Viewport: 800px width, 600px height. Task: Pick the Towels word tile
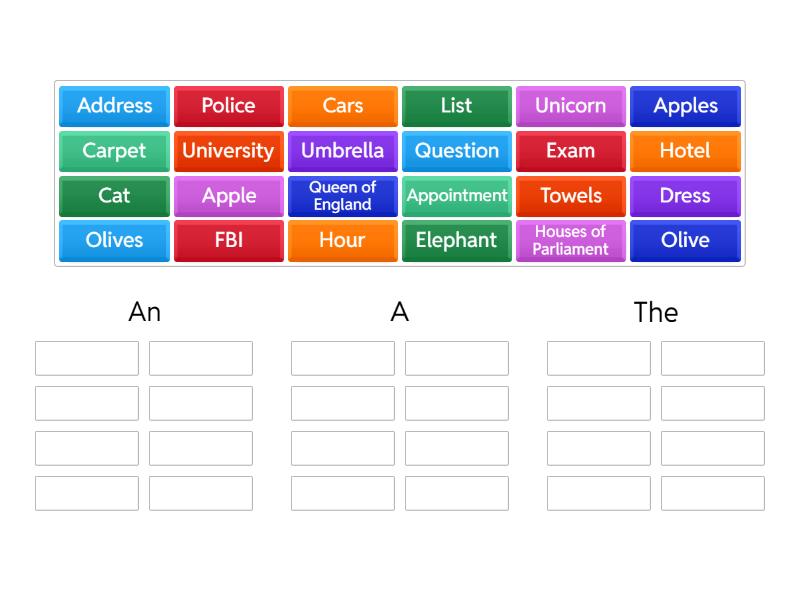pos(570,196)
